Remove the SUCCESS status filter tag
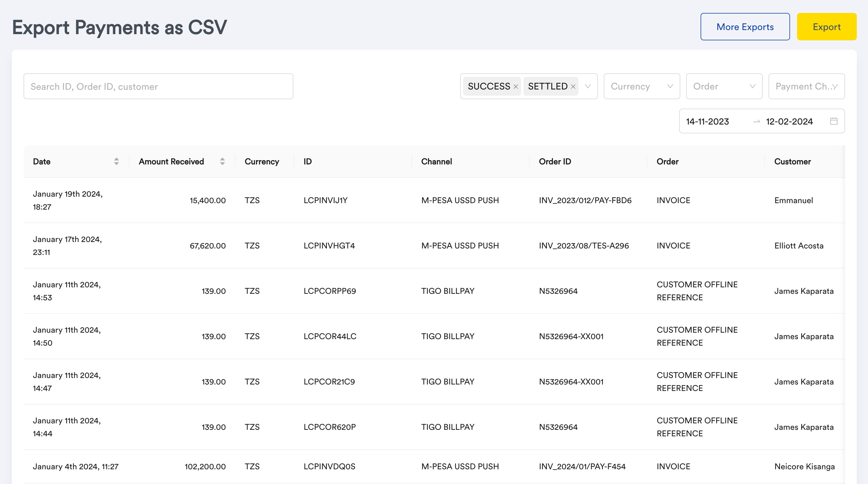 (x=516, y=87)
